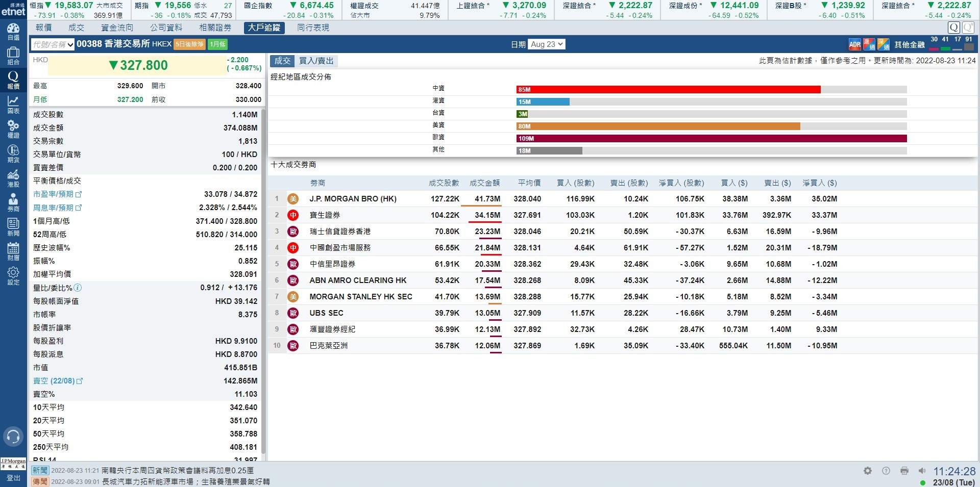The width and height of the screenshot is (980, 487).
Task: Click the printer icon at bottom right
Action: tap(904, 471)
